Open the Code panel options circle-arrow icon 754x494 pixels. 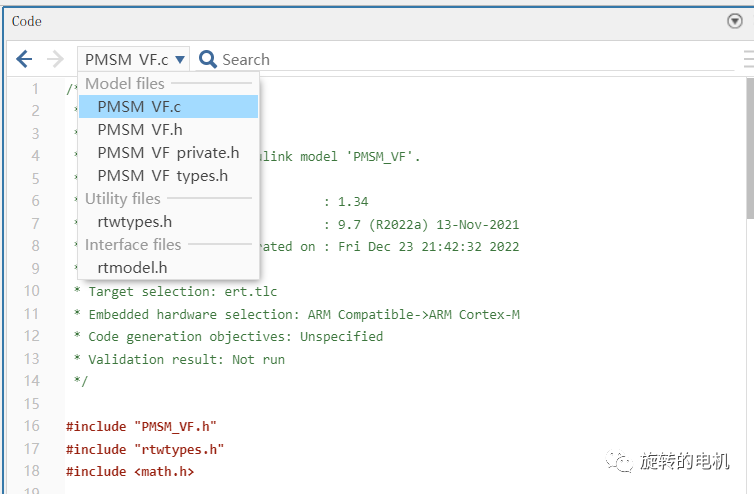(x=734, y=21)
